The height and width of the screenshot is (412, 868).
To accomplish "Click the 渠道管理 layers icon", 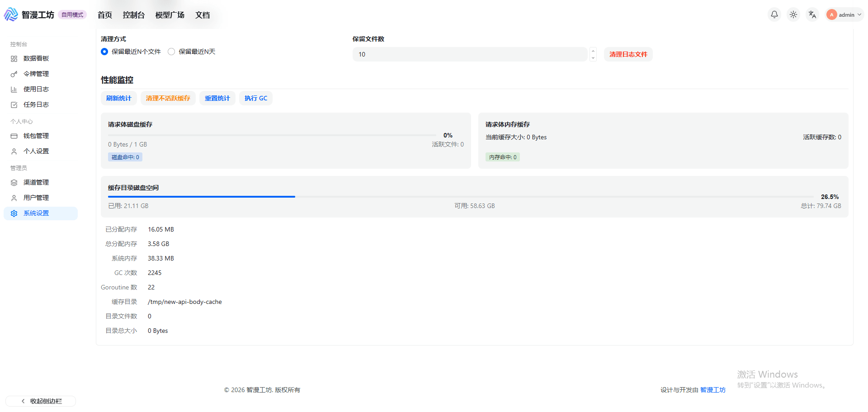I will 14,183.
